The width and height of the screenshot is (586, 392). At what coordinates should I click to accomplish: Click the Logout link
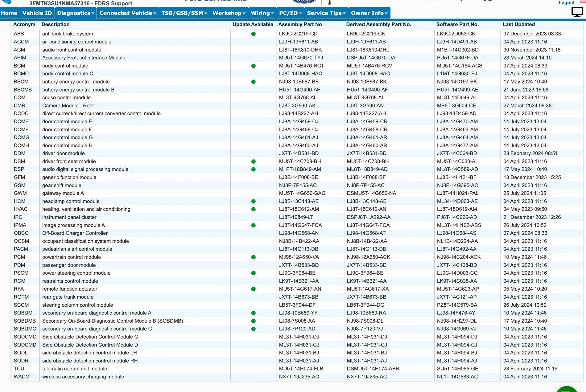click(567, 3)
